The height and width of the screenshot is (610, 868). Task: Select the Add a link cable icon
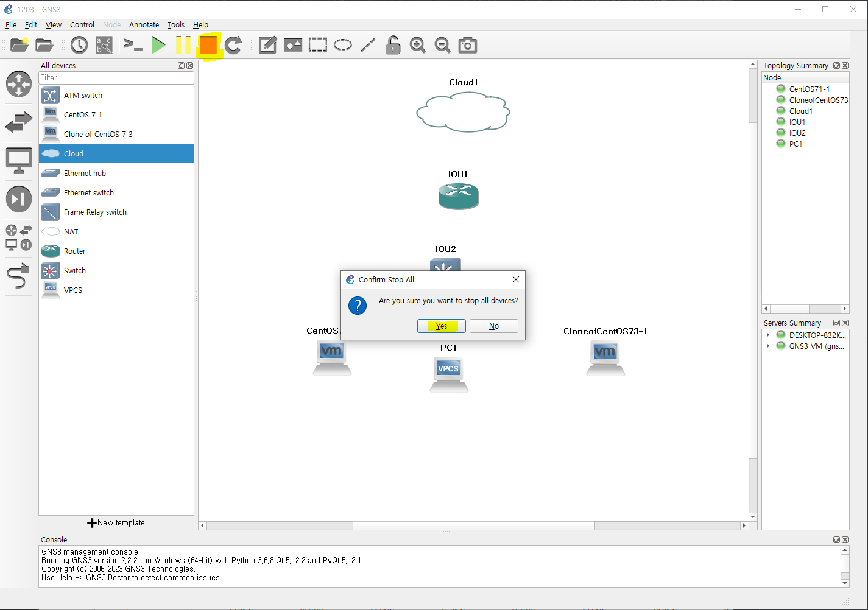click(19, 276)
